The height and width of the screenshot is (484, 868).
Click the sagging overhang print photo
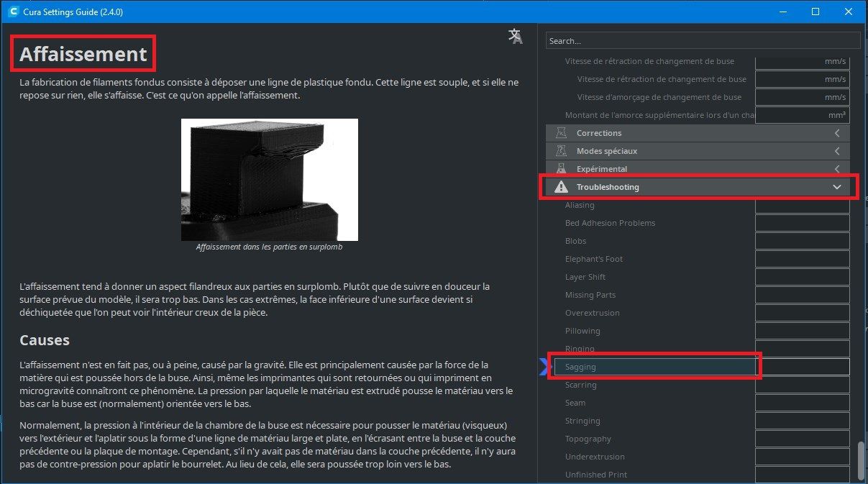pos(269,180)
